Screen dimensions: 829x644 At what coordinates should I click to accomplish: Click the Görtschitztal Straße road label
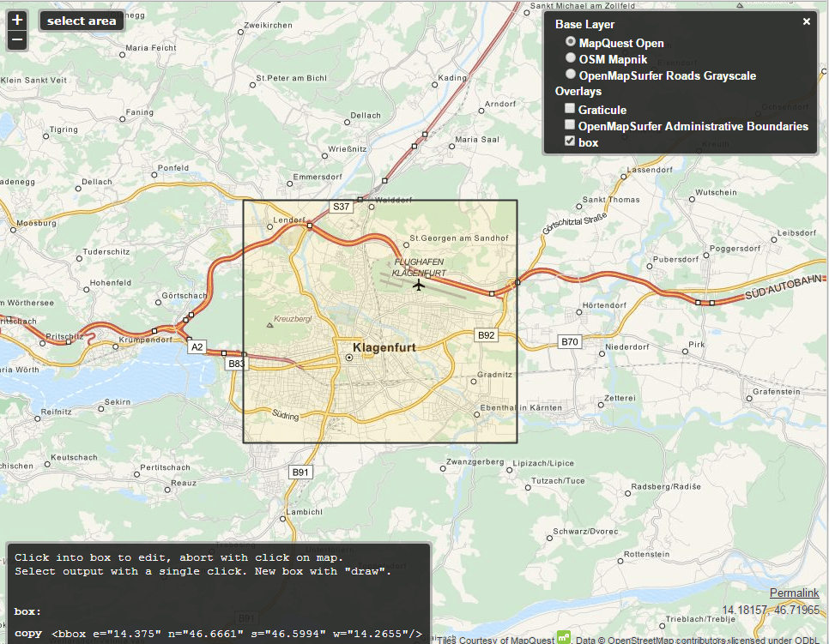pyautogui.click(x=575, y=223)
